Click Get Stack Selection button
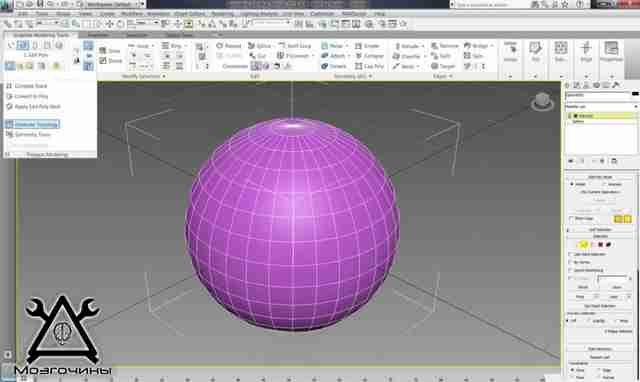This screenshot has width=640, height=382. [600, 306]
